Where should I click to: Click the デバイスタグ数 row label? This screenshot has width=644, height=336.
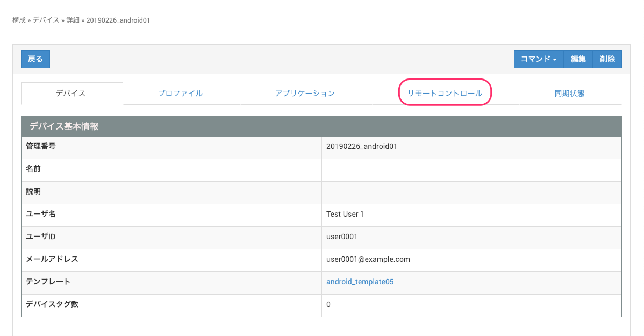[52, 304]
